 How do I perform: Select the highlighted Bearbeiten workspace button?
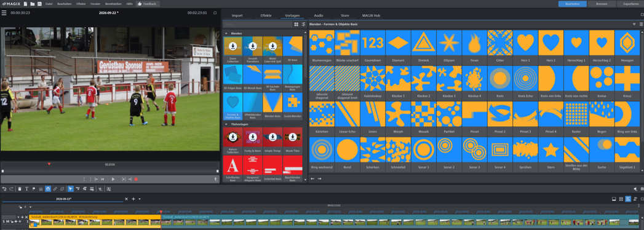click(x=573, y=4)
